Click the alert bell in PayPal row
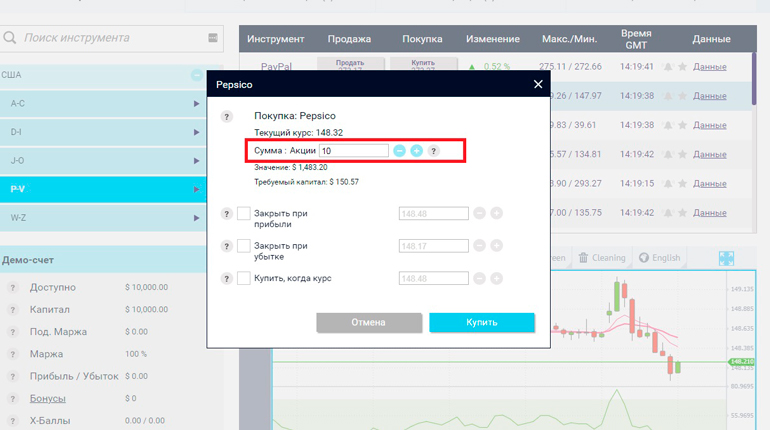The height and width of the screenshot is (430, 770). coord(667,67)
